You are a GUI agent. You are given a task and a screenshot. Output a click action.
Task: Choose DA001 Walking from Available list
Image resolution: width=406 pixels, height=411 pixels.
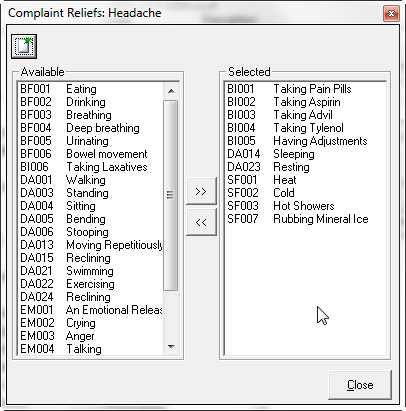point(90,180)
